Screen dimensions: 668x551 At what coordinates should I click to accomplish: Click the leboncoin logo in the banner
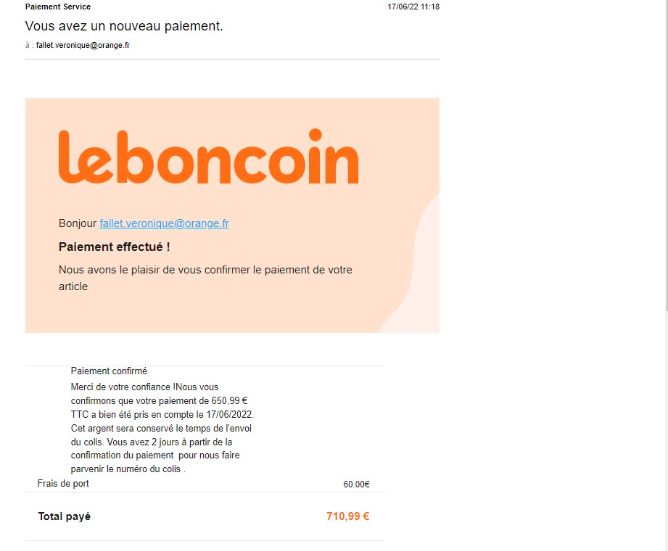(208, 157)
